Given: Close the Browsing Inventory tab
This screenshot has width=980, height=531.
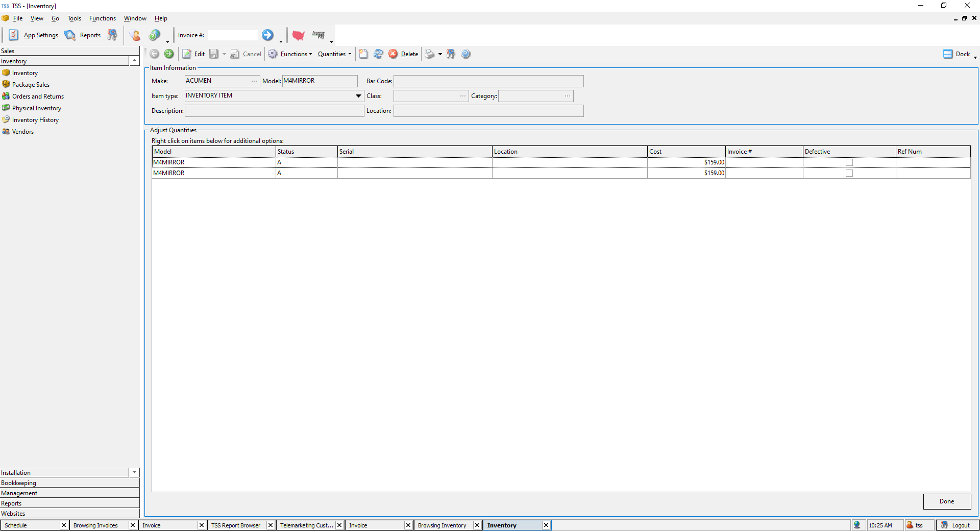Looking at the screenshot, I should pos(477,525).
